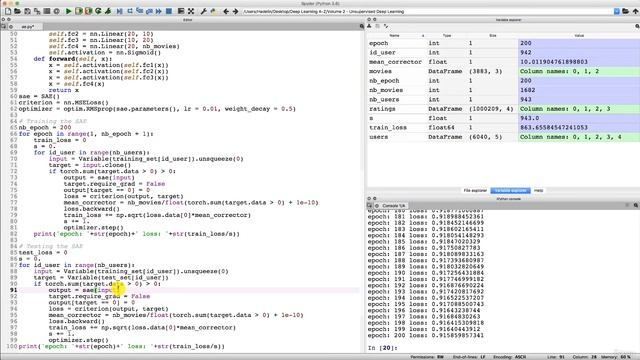Sort variables by the Name column header

tap(394, 36)
